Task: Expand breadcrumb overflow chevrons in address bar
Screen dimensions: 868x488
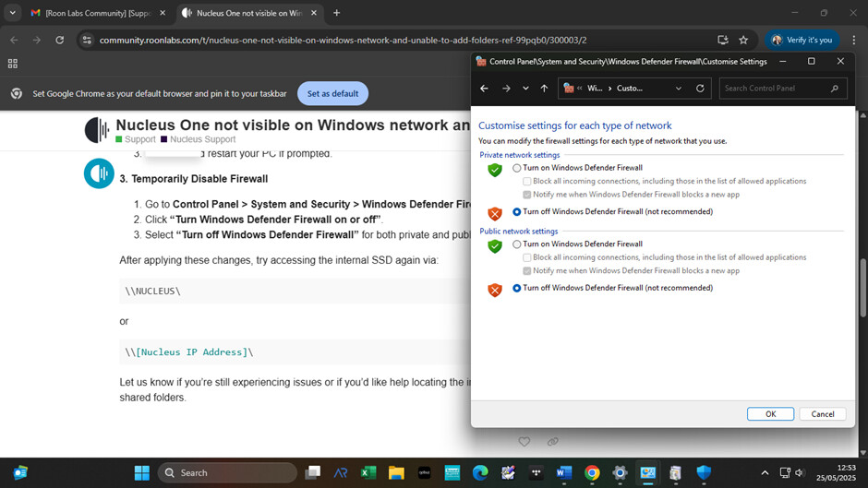Action: coord(580,89)
